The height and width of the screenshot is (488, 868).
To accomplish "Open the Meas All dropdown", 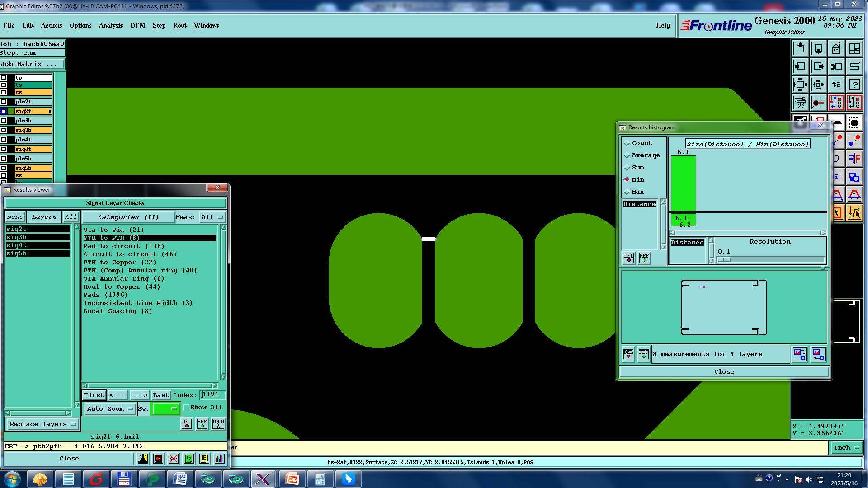I will pos(212,217).
